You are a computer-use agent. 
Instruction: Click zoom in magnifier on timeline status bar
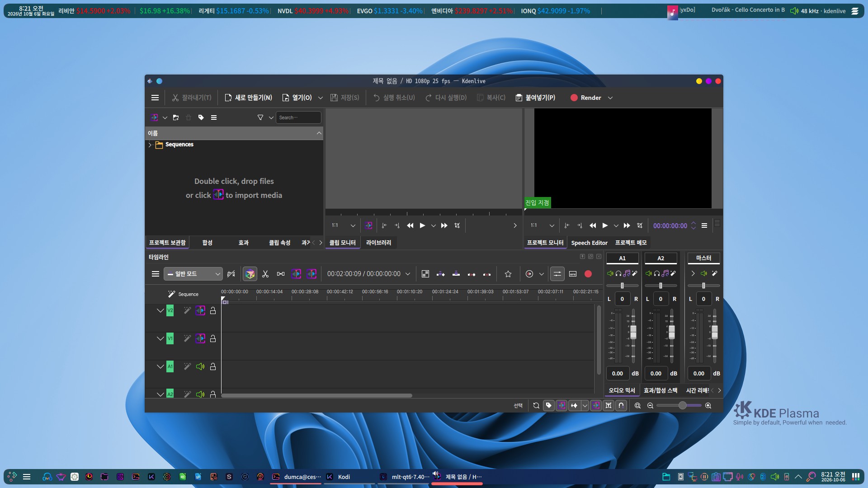click(x=708, y=406)
